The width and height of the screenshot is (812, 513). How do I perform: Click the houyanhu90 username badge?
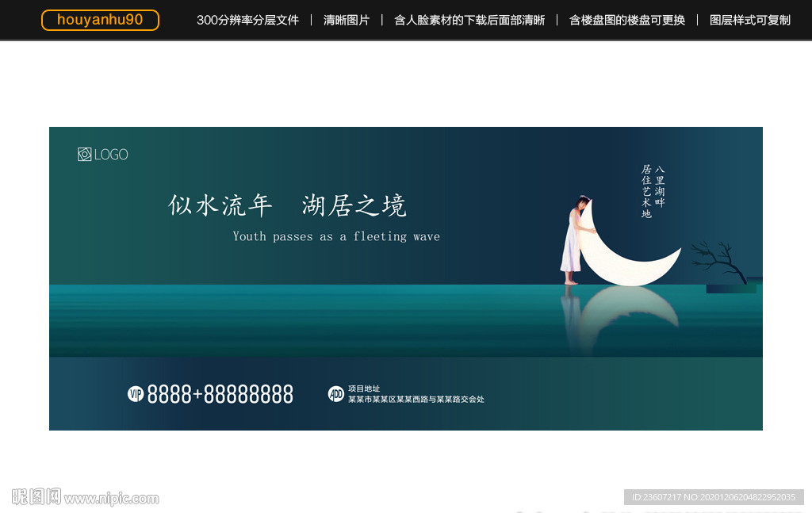[x=100, y=20]
